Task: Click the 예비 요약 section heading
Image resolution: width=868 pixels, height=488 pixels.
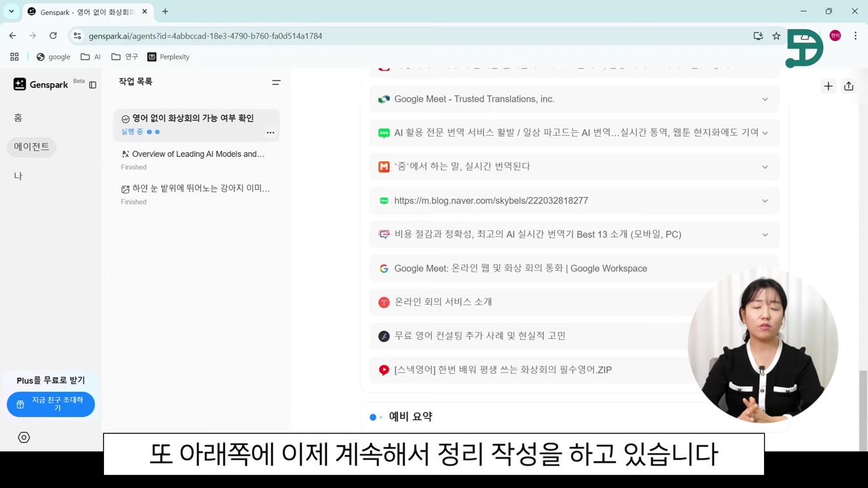Action: click(x=411, y=417)
